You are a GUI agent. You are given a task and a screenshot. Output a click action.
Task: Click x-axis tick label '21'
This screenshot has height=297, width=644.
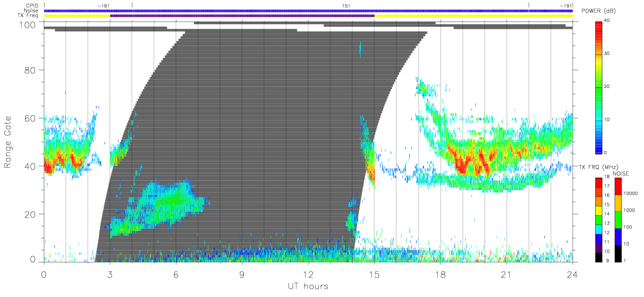[x=506, y=274]
